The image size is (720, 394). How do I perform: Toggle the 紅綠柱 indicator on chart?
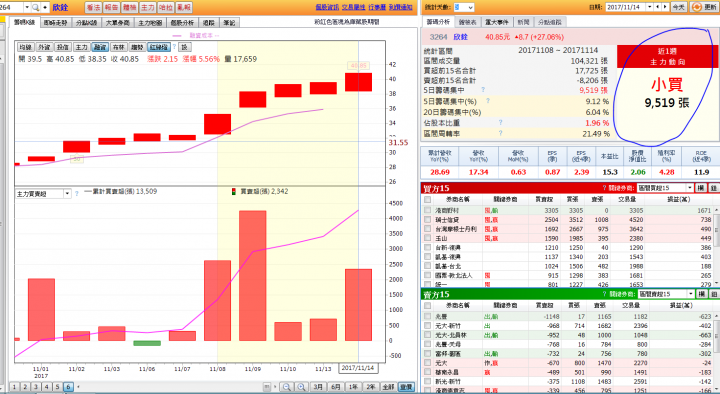[x=159, y=47]
